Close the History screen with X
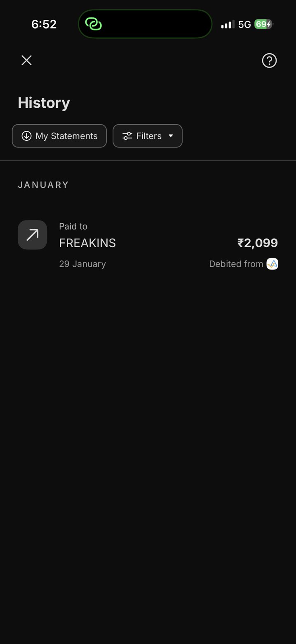This screenshot has width=296, height=644. pos(27,61)
